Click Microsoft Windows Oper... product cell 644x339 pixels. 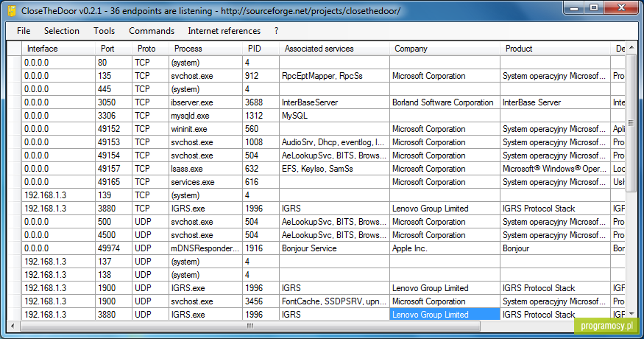click(x=555, y=169)
